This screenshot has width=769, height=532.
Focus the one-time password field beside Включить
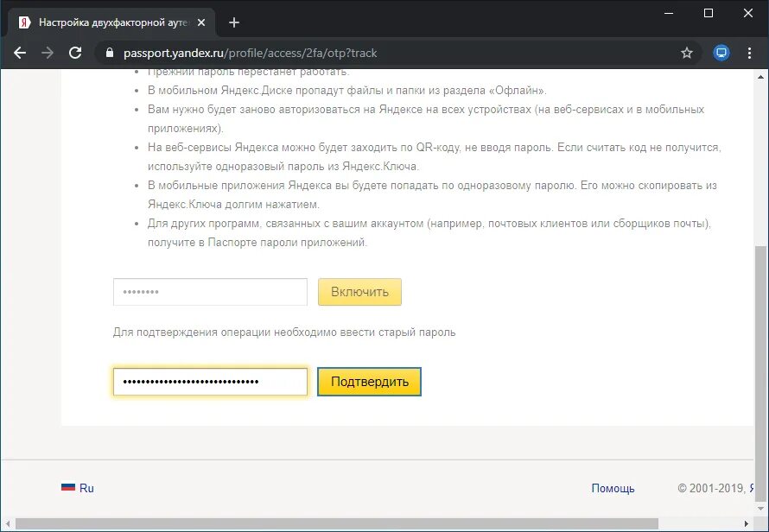pos(211,292)
